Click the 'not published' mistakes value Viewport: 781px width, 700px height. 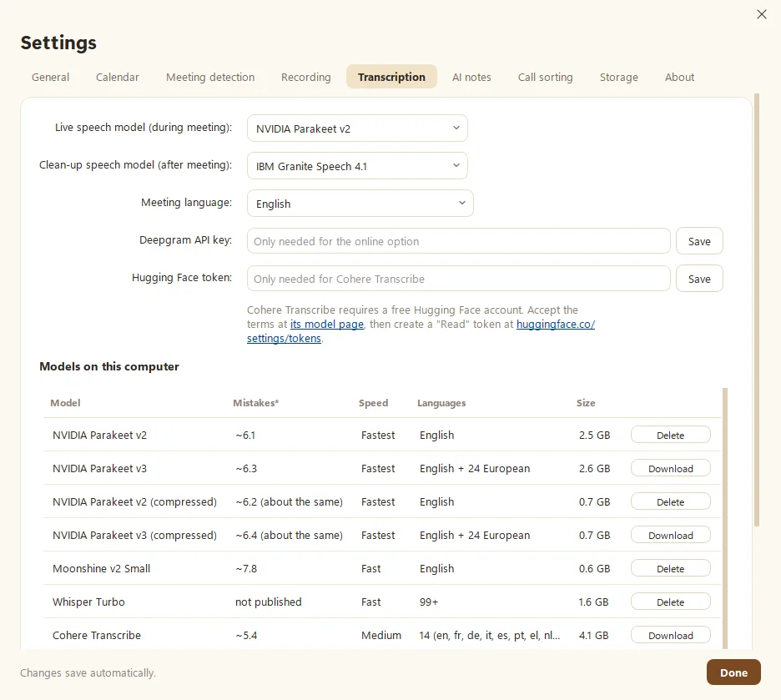pyautogui.click(x=269, y=602)
